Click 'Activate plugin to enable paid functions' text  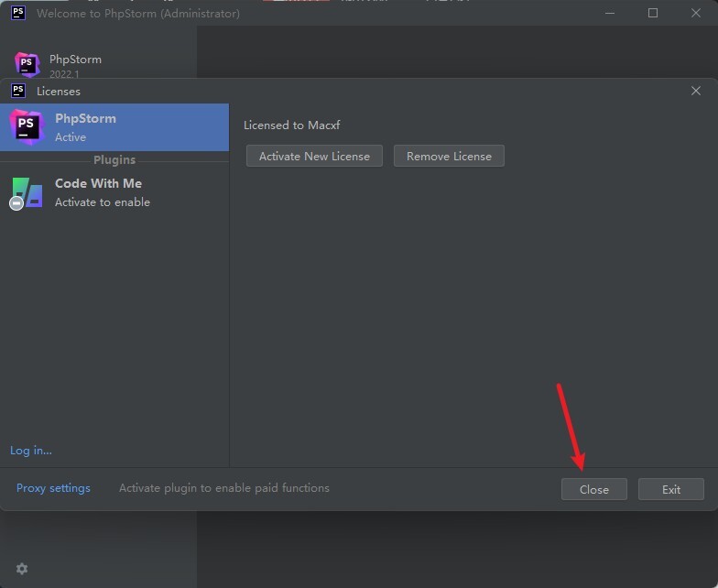(x=223, y=488)
